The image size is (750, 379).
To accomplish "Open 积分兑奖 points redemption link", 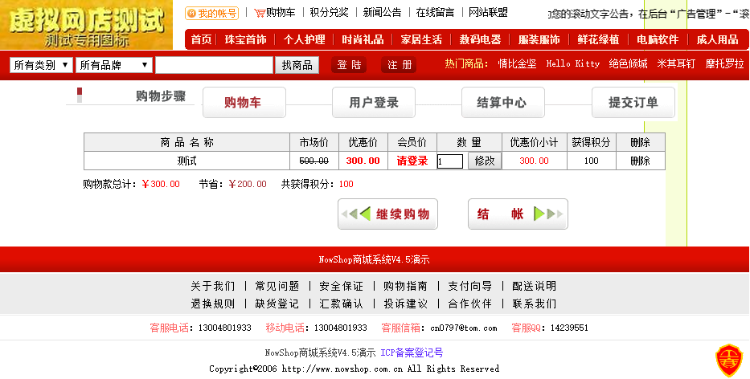I will coord(329,12).
